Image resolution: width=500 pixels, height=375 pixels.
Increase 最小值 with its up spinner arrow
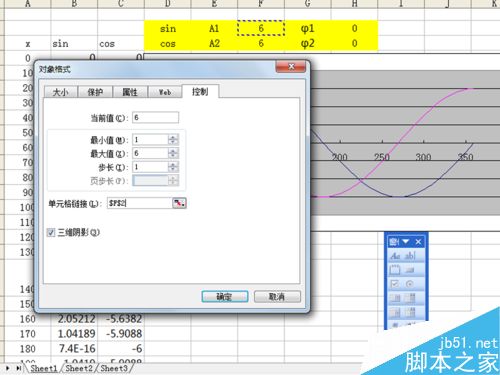(173, 137)
